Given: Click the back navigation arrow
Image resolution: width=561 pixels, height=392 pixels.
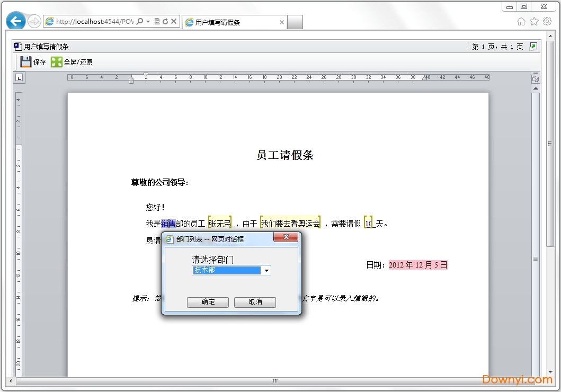Looking at the screenshot, I should (x=15, y=21).
